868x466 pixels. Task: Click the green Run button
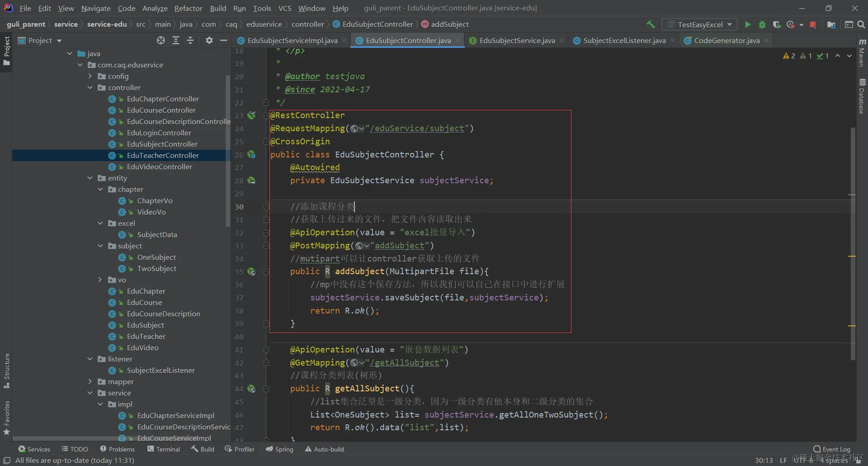(x=748, y=24)
